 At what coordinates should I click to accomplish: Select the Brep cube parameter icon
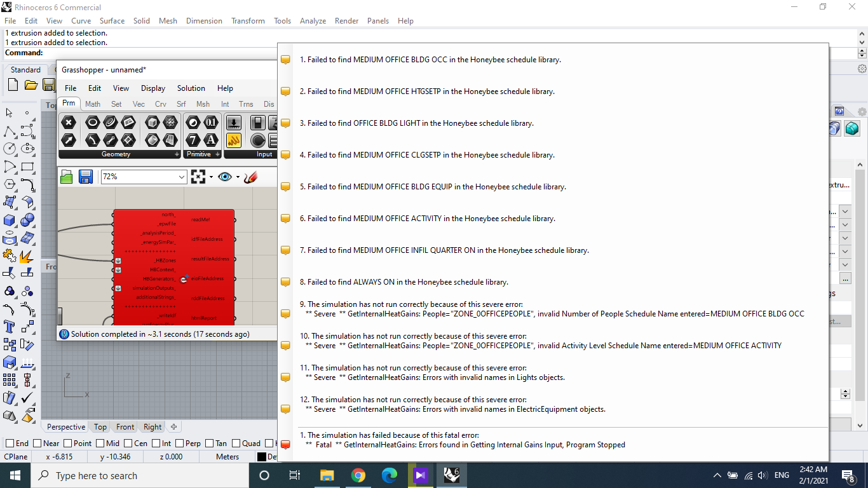153,122
